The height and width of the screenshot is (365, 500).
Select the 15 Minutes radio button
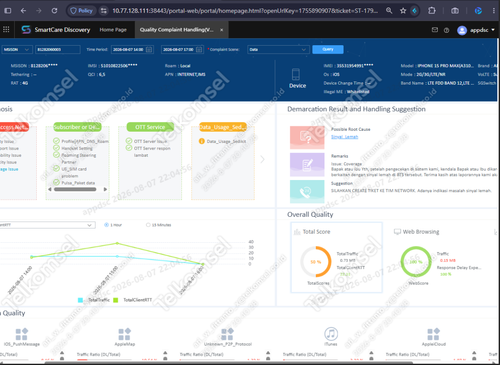click(x=148, y=225)
